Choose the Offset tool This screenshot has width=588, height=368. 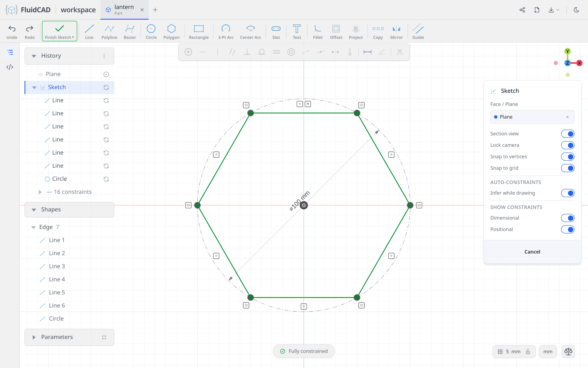[336, 32]
